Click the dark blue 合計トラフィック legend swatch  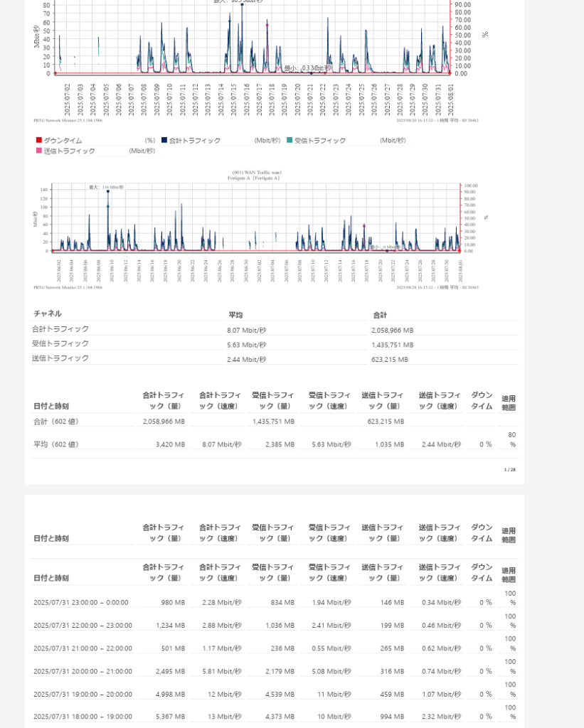pos(164,140)
